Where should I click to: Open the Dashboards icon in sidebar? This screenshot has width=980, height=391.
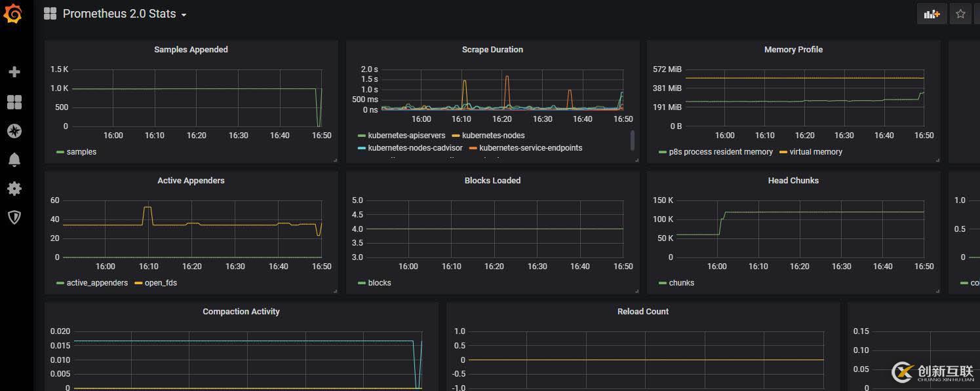pos(14,102)
